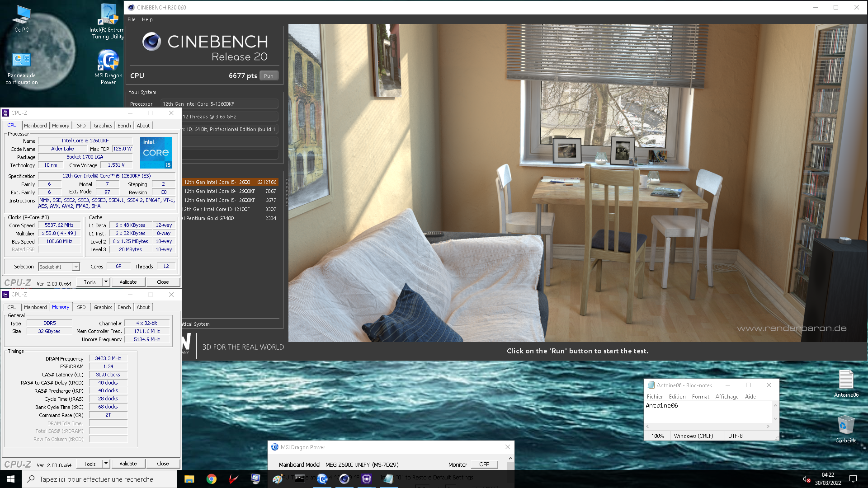Image resolution: width=868 pixels, height=488 pixels.
Task: Click Tools button in top CPU-Z window
Action: (90, 282)
